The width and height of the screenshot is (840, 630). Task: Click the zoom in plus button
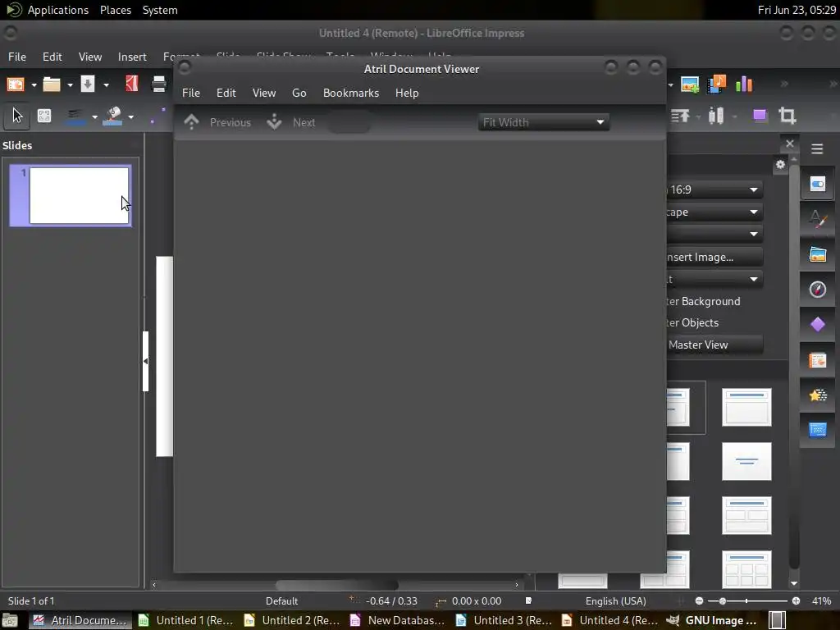click(x=796, y=601)
